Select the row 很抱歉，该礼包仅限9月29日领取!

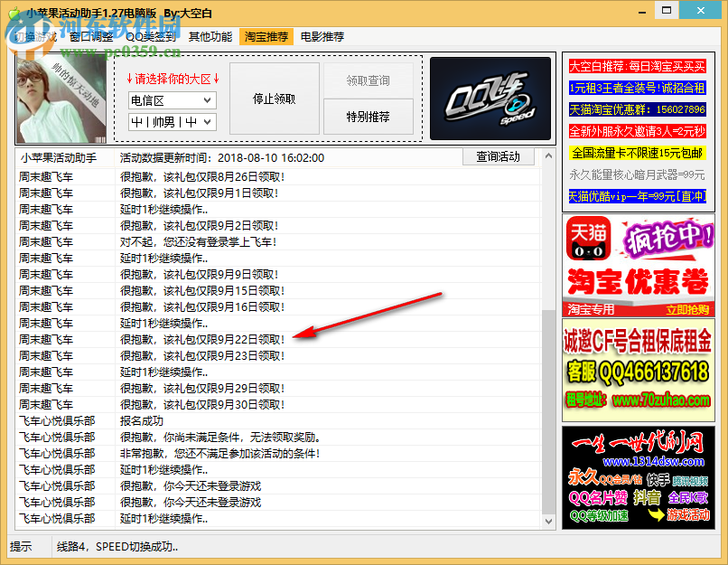(x=277, y=389)
